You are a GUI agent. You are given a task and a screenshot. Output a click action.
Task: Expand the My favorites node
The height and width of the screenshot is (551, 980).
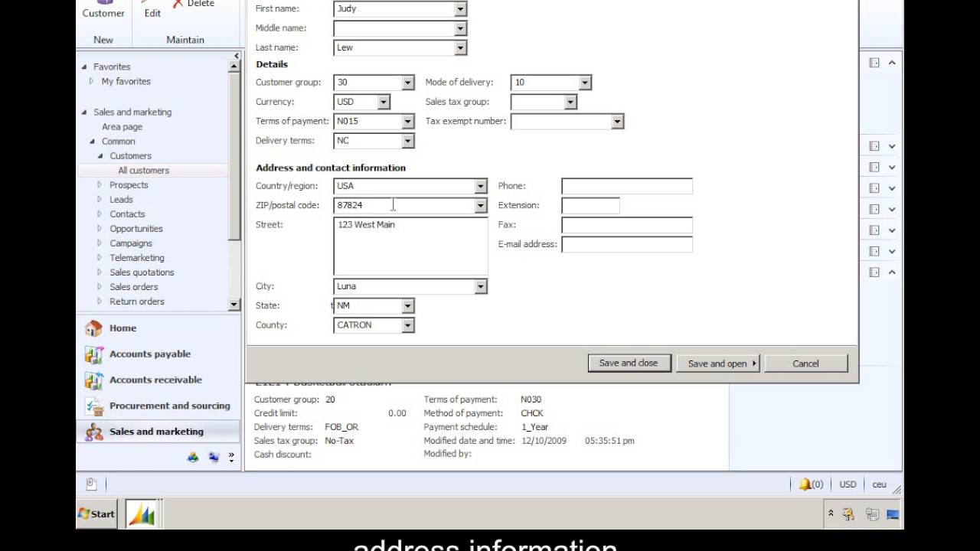pyautogui.click(x=92, y=81)
